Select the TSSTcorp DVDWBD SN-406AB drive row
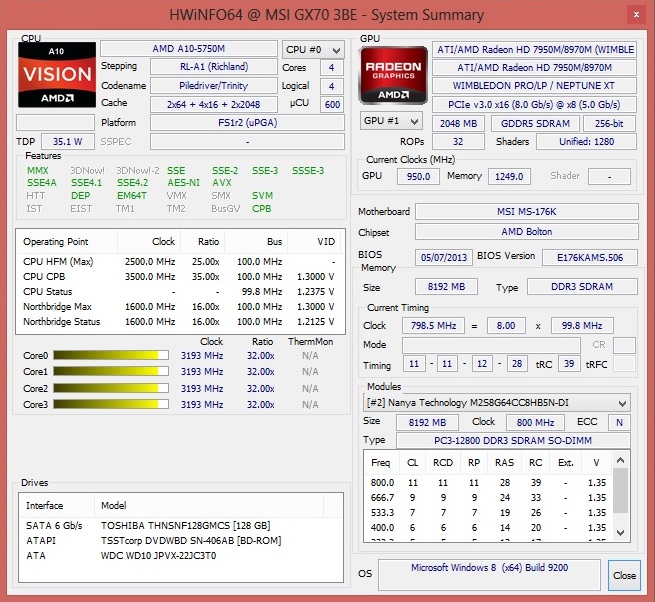The image size is (655, 602). 180,541
